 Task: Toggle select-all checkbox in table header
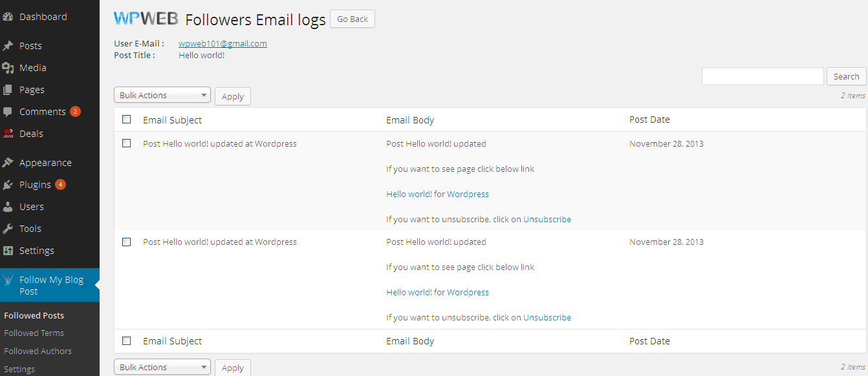(x=127, y=120)
